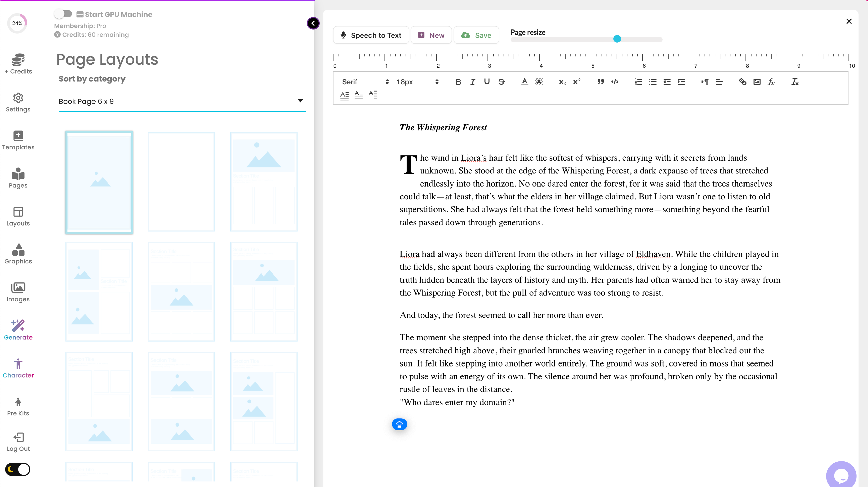Image resolution: width=868 pixels, height=487 pixels.
Task: Open the Character tool
Action: click(x=18, y=368)
